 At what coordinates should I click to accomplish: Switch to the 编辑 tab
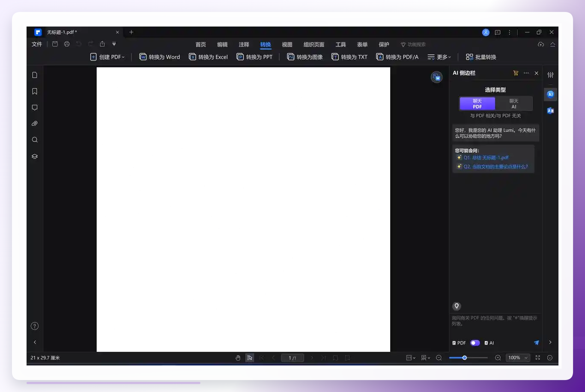pyautogui.click(x=222, y=45)
